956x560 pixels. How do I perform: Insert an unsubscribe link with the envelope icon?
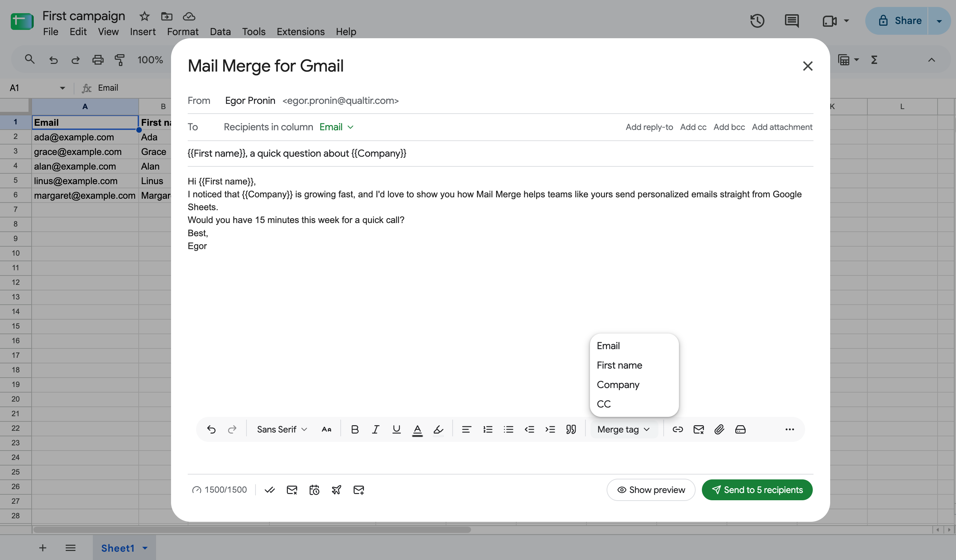(x=698, y=429)
